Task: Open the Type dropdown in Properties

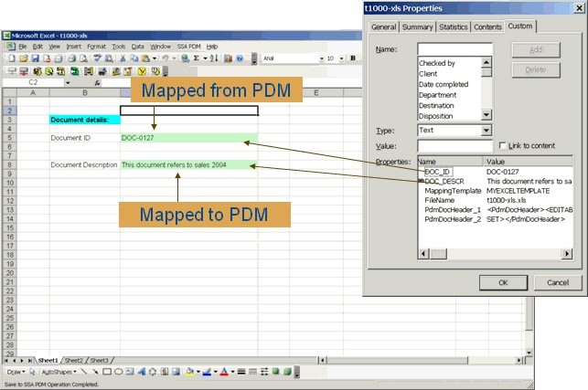Action: click(x=486, y=131)
